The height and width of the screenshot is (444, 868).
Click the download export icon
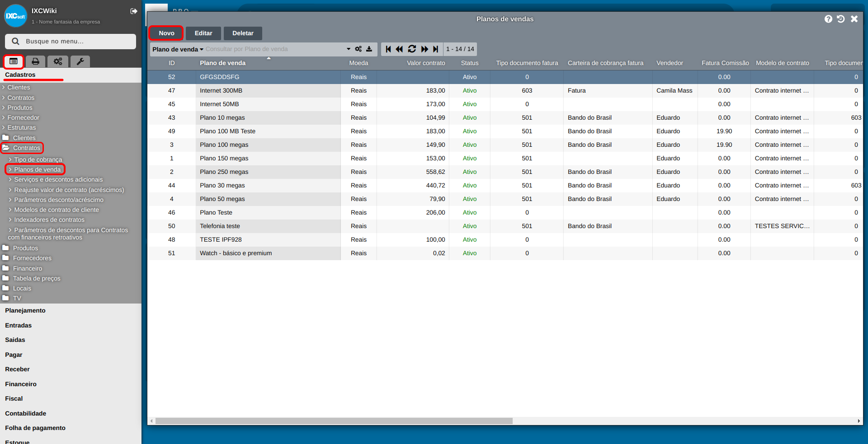coord(369,49)
